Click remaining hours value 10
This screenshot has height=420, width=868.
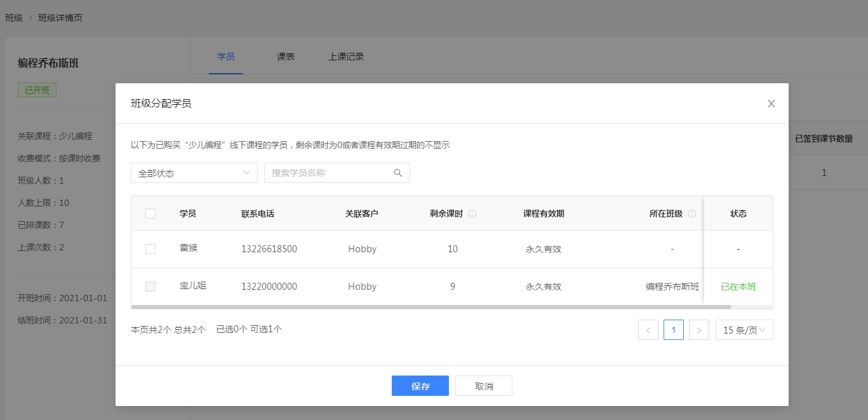tap(453, 249)
